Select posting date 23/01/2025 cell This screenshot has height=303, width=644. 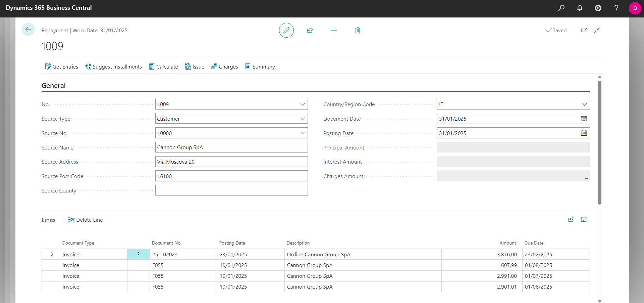251,254
